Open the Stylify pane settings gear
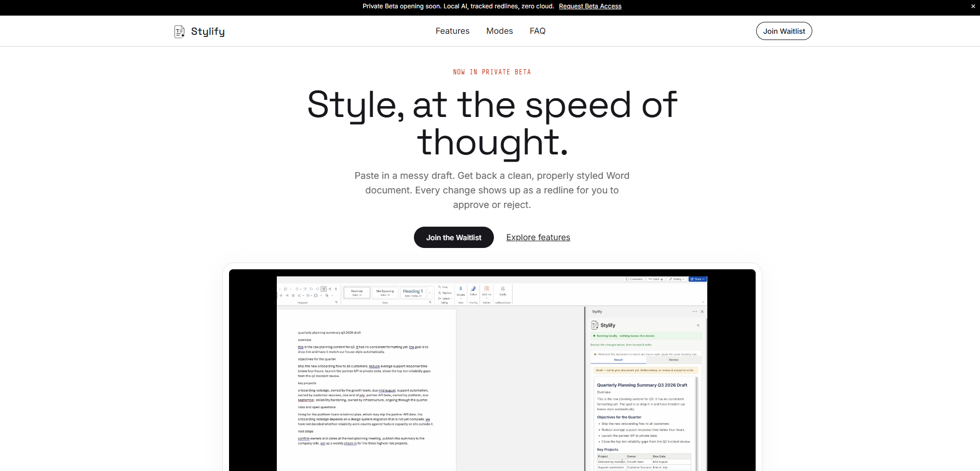Viewport: 980px width, 471px height. (698, 325)
